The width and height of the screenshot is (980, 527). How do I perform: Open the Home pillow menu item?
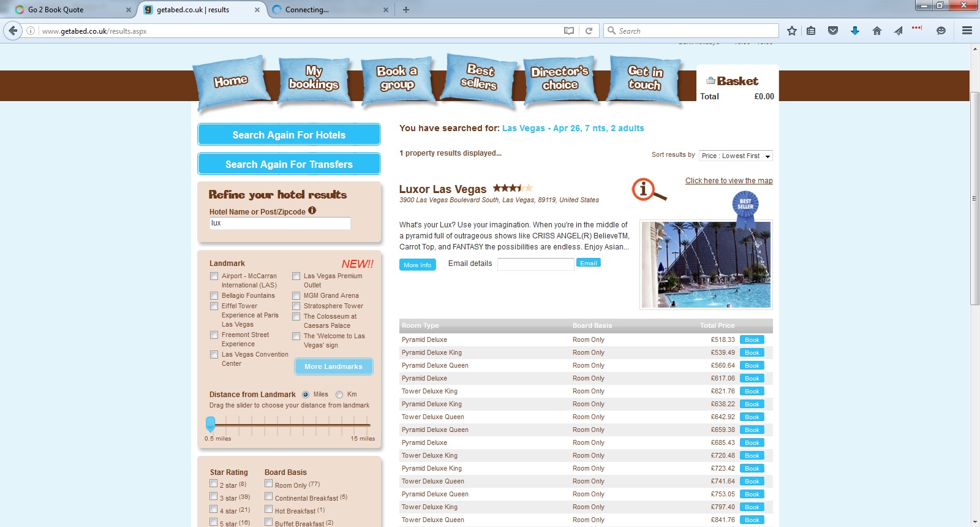pyautogui.click(x=232, y=81)
